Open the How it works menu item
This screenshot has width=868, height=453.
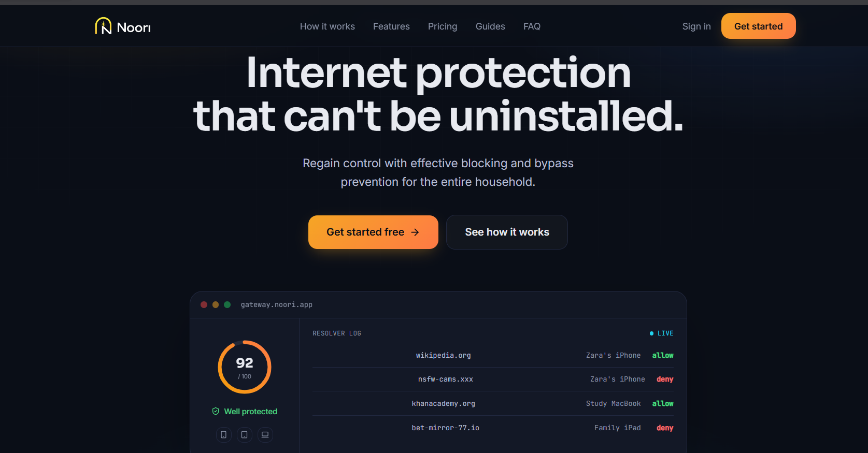(x=328, y=26)
